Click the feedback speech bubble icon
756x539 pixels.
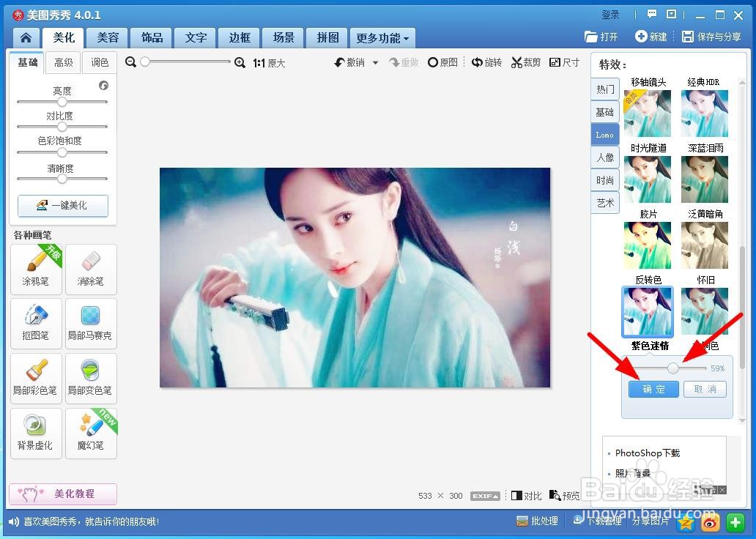[x=652, y=15]
